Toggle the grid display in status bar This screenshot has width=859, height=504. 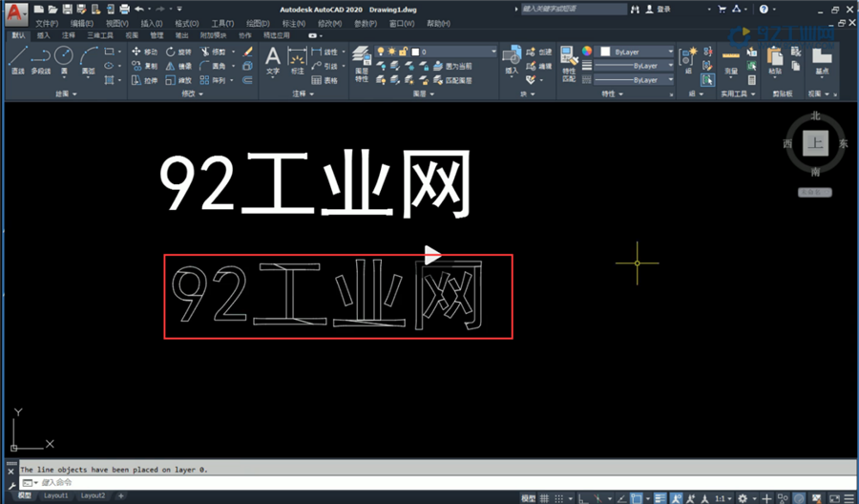pyautogui.click(x=544, y=498)
